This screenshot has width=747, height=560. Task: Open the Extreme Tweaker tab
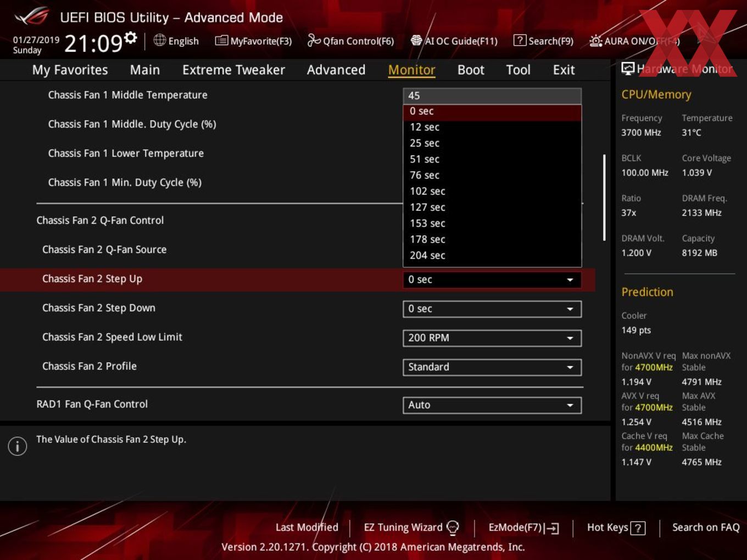233,70
